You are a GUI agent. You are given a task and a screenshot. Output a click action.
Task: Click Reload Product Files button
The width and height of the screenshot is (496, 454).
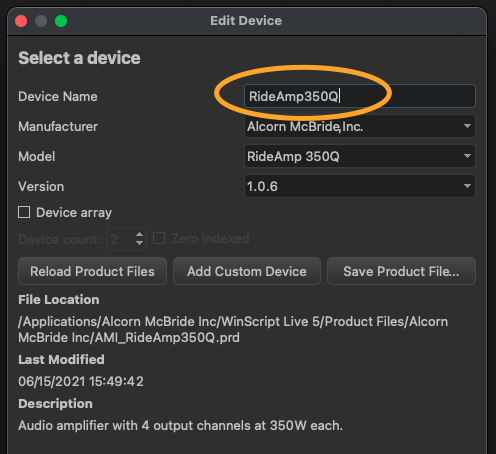[x=92, y=271]
